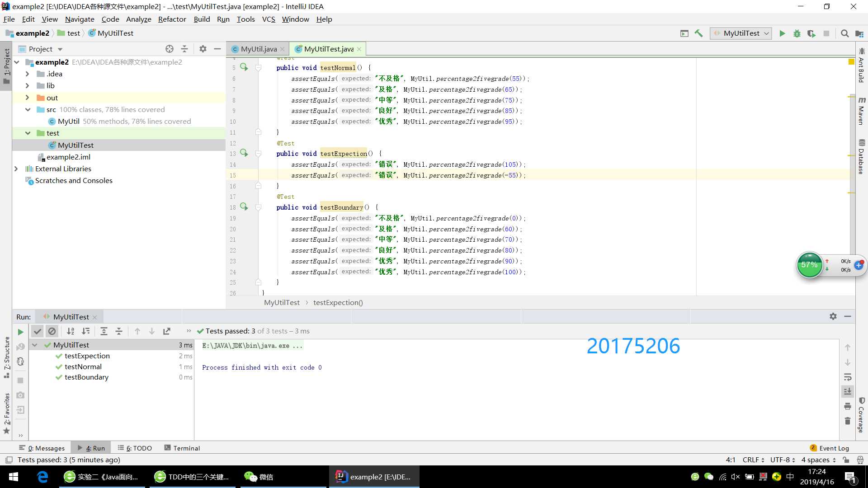Close the MyUtilTest.java editor tab
This screenshot has width=868, height=488.
pyautogui.click(x=359, y=49)
